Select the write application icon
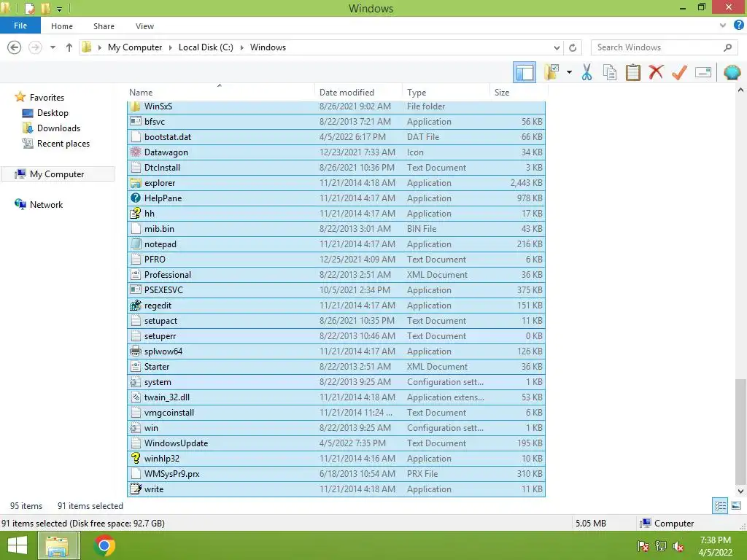Screen dimensions: 747x560 point(135,489)
